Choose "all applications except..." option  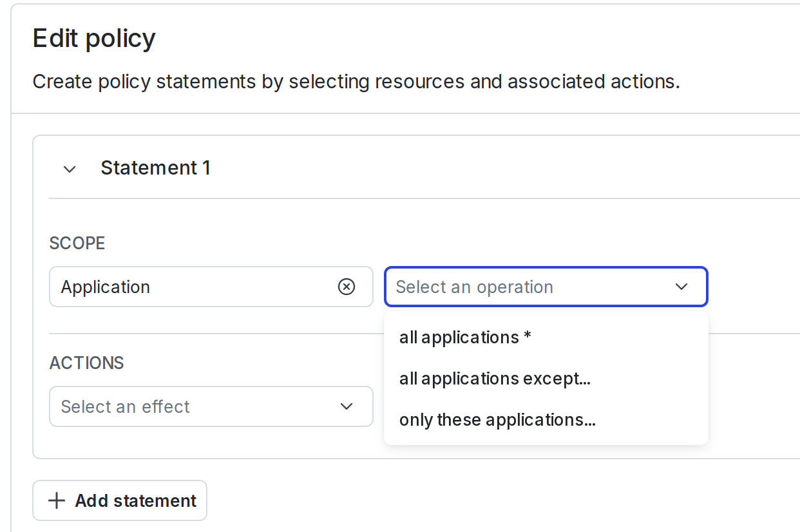(495, 379)
